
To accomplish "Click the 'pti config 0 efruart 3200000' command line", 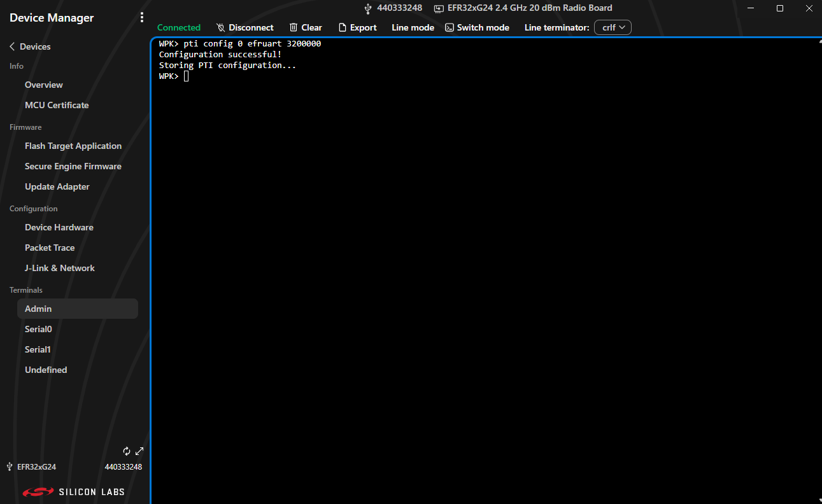I will (x=252, y=44).
